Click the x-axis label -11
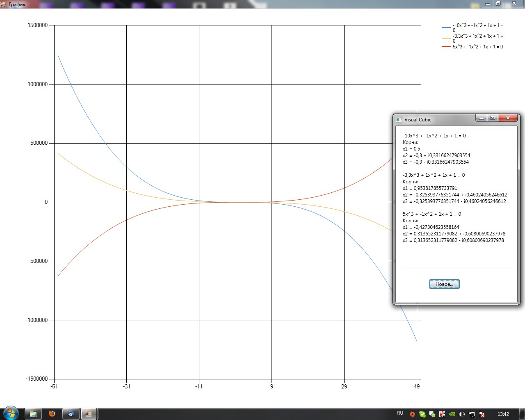The width and height of the screenshot is (525, 420). (199, 386)
